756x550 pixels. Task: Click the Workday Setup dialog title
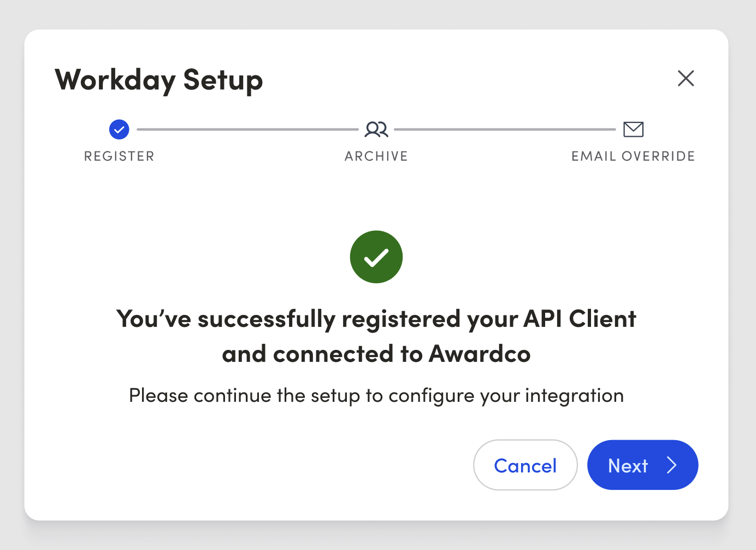click(159, 80)
